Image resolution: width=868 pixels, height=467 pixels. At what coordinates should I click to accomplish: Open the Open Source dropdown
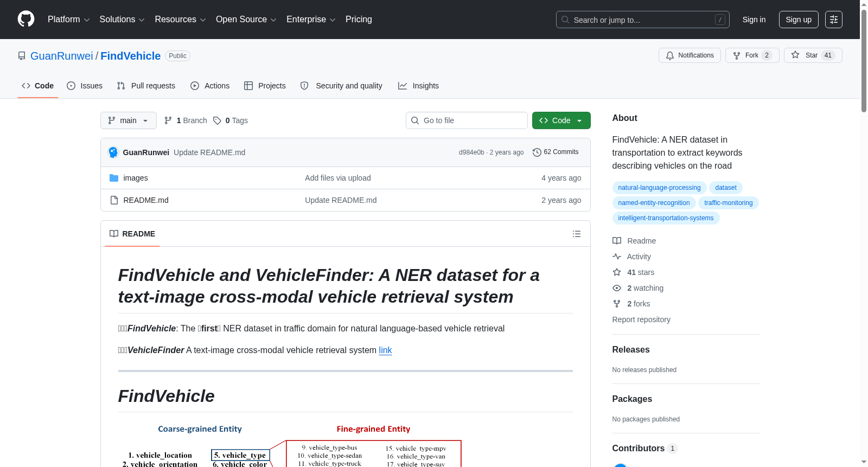coord(246,20)
